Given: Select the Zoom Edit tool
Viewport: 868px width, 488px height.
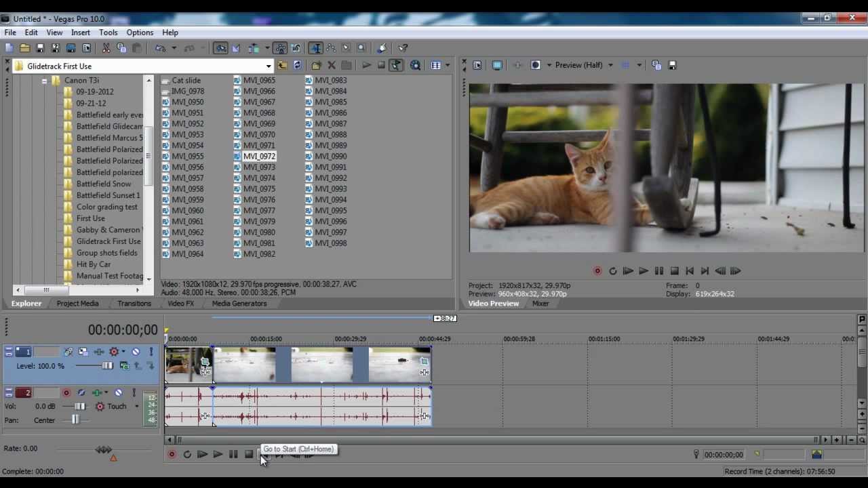Looking at the screenshot, I should [361, 48].
